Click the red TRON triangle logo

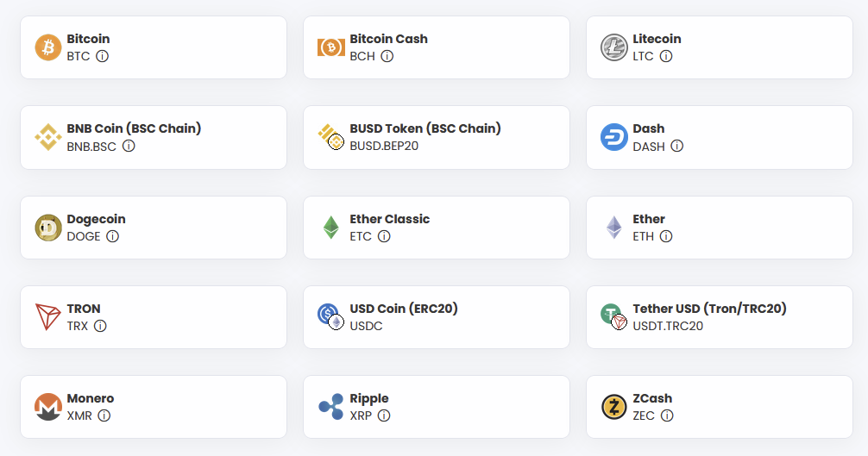[48, 317]
